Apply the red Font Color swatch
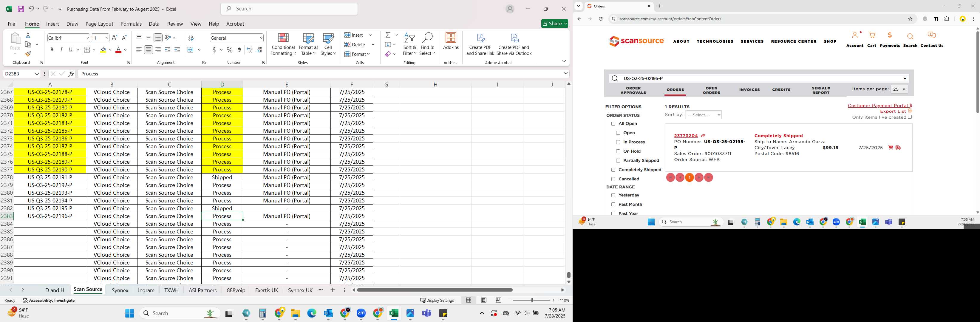 click(118, 50)
